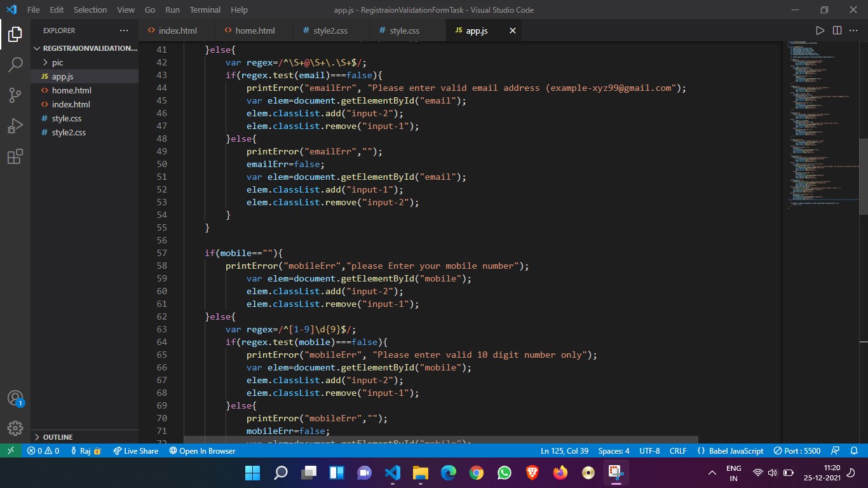Open the Extensions view
Image resolution: width=868 pixels, height=488 pixels.
tap(15, 156)
